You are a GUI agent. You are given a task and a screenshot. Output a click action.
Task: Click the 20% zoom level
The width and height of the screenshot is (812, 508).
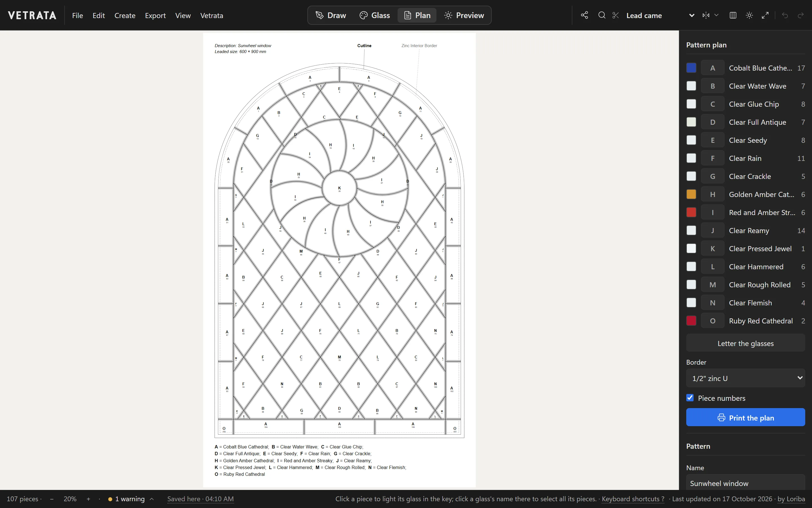pyautogui.click(x=70, y=499)
